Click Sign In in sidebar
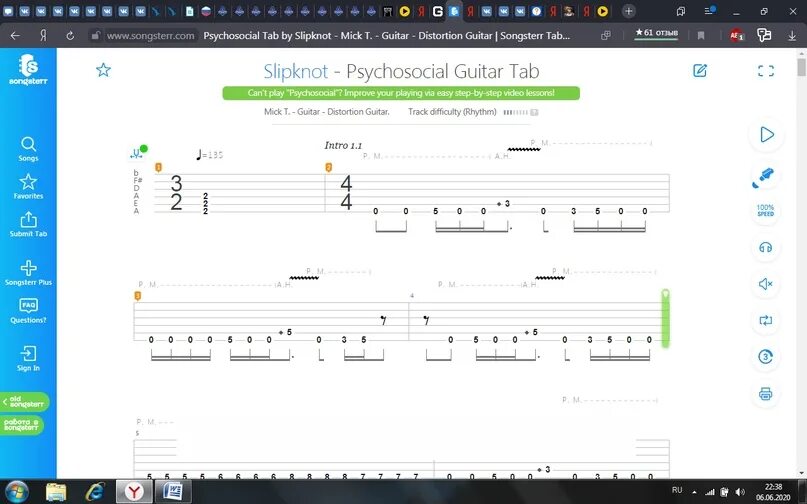 [x=28, y=359]
